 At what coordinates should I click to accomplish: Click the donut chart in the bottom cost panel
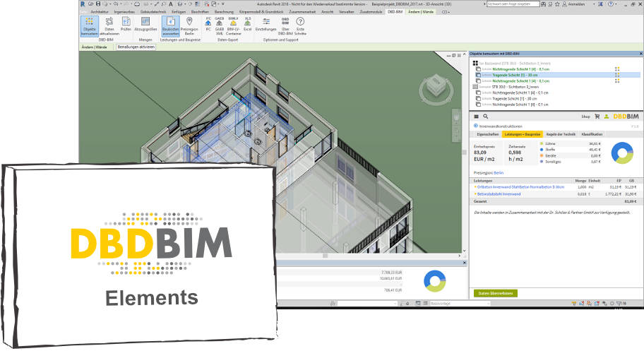tap(434, 281)
